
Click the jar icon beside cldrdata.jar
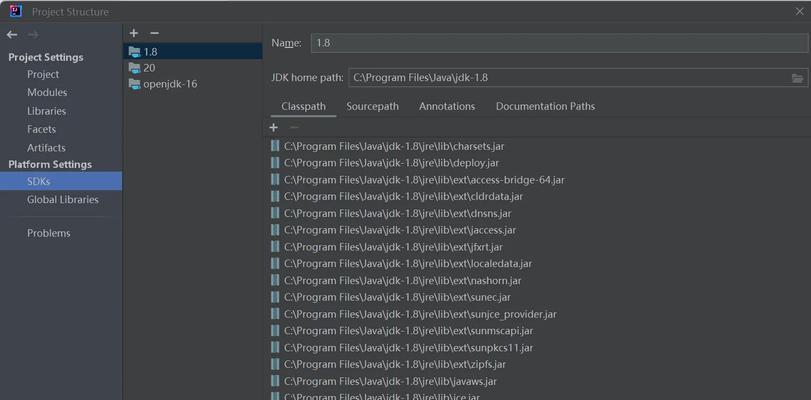tap(275, 196)
